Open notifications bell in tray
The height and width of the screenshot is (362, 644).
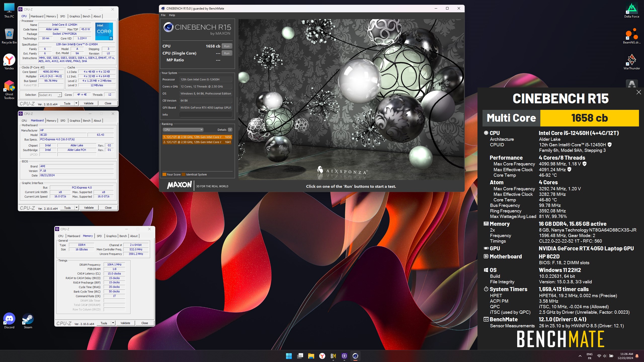point(637,356)
